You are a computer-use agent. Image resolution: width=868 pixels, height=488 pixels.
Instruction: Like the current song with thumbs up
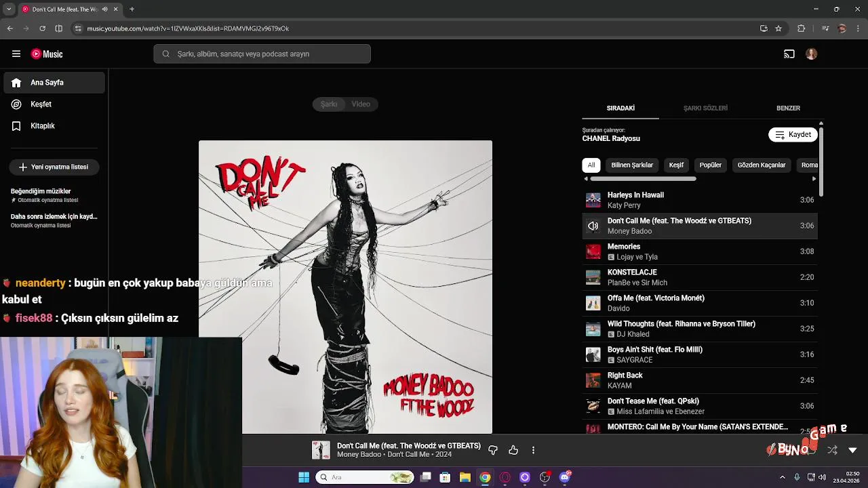513,450
